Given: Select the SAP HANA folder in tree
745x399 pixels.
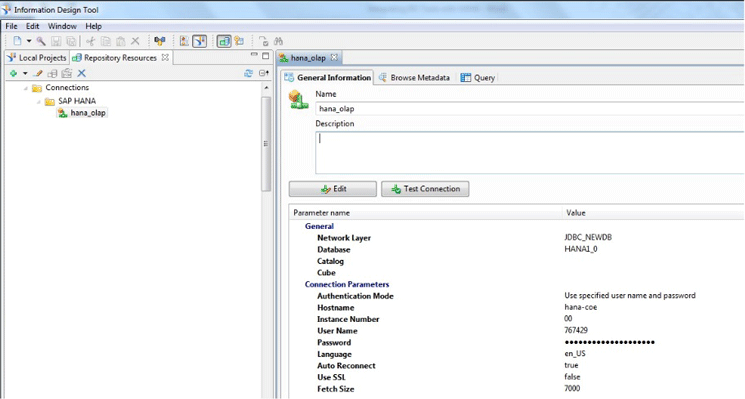Looking at the screenshot, I should pyautogui.click(x=77, y=101).
